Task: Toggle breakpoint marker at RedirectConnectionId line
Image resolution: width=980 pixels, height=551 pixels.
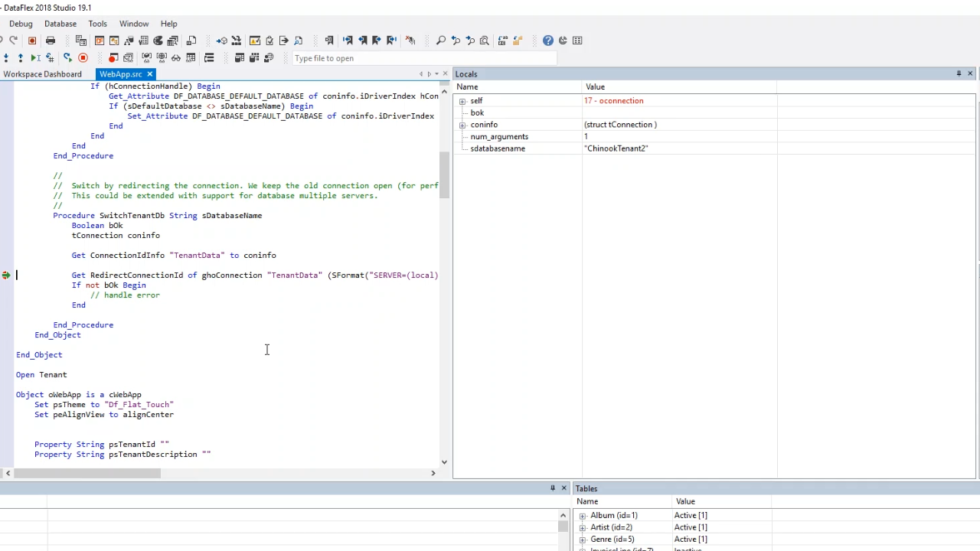Action: pos(6,275)
